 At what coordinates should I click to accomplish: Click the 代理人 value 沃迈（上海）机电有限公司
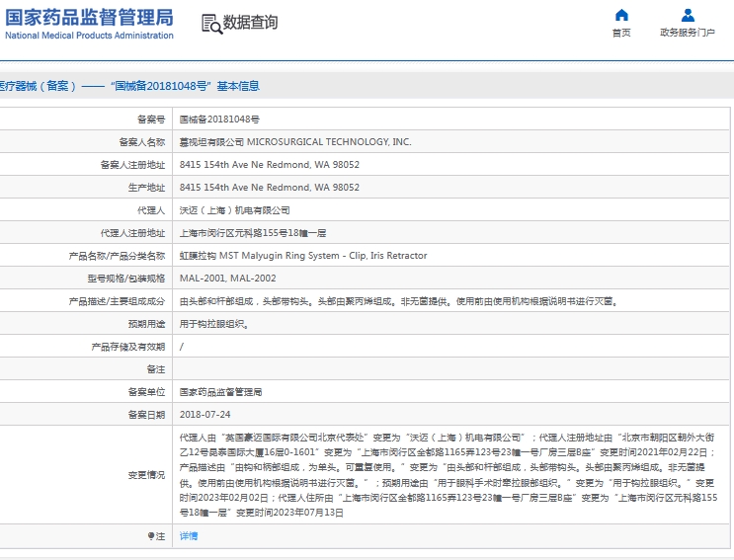[234, 210]
